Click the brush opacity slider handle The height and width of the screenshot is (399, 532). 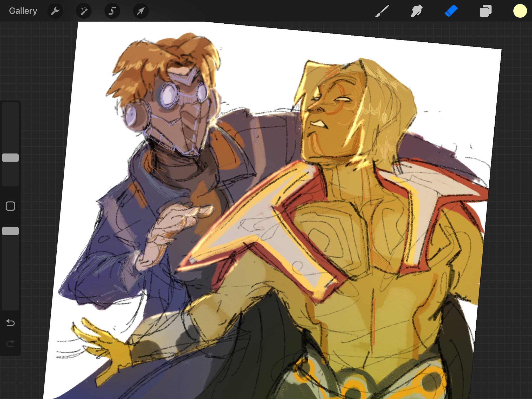tap(10, 231)
